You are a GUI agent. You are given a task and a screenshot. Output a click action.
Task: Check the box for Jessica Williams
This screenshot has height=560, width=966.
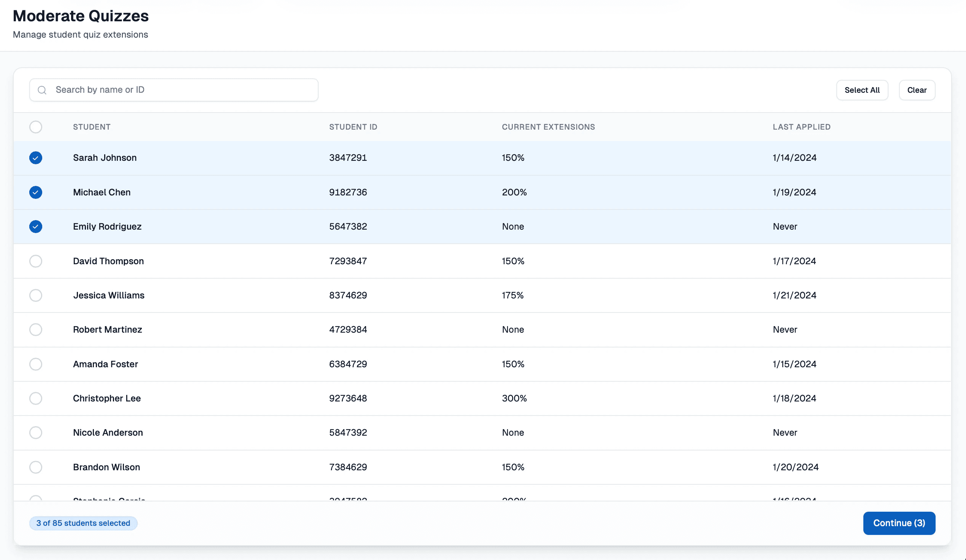point(36,295)
